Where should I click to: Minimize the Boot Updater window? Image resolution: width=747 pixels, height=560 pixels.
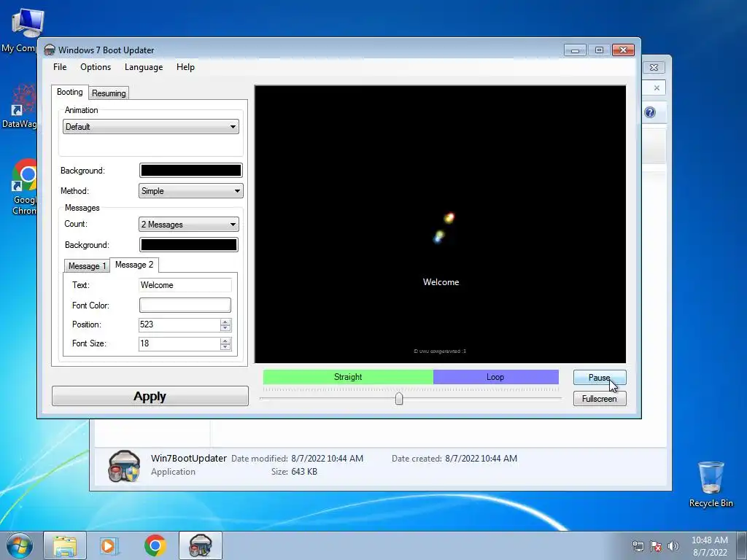(x=575, y=50)
